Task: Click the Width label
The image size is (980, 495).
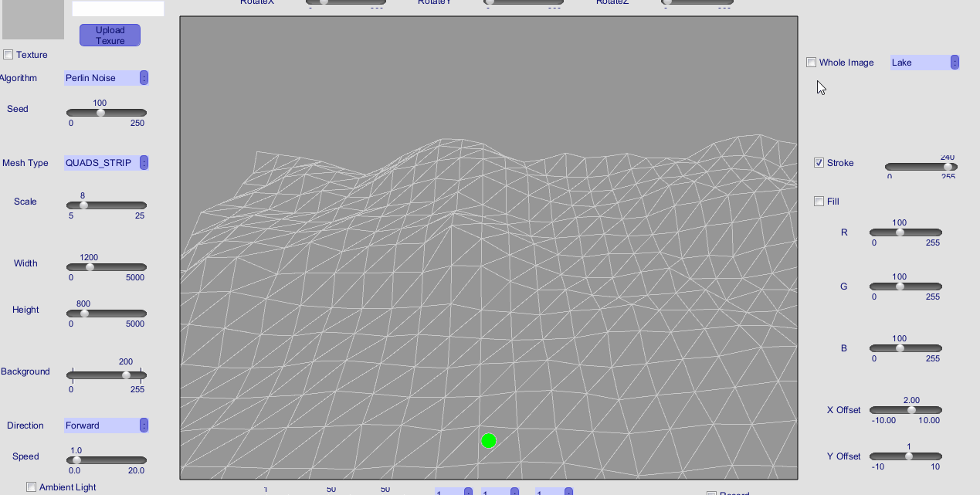Action: click(25, 263)
